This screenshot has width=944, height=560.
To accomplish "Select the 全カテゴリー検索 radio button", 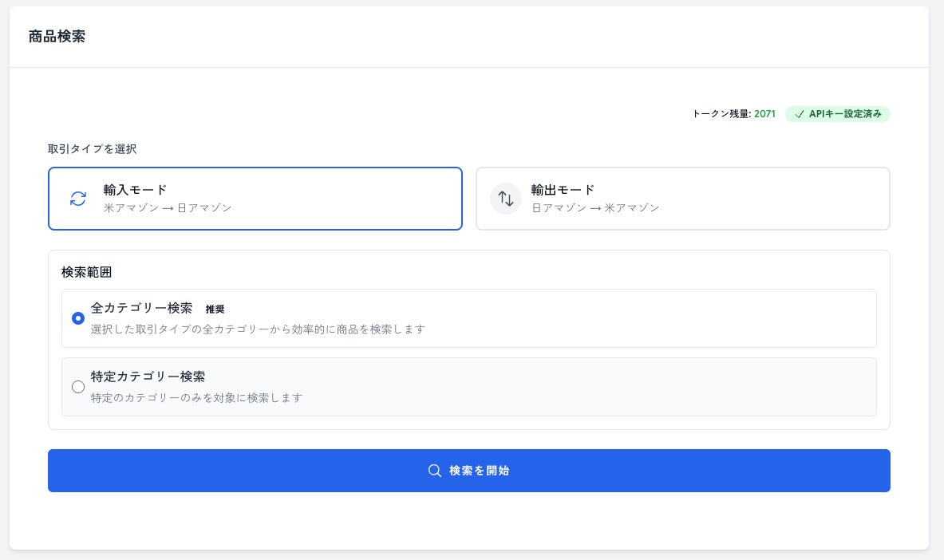I will [78, 318].
